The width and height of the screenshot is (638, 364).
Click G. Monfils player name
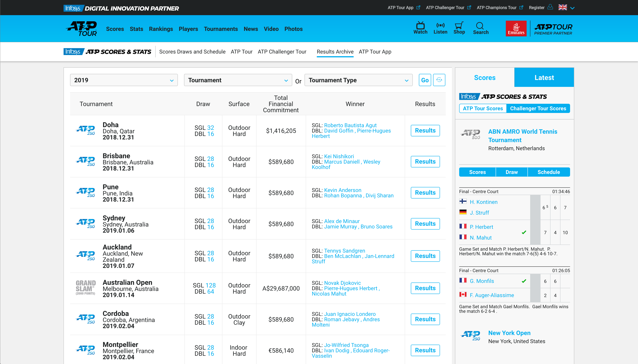click(x=482, y=281)
